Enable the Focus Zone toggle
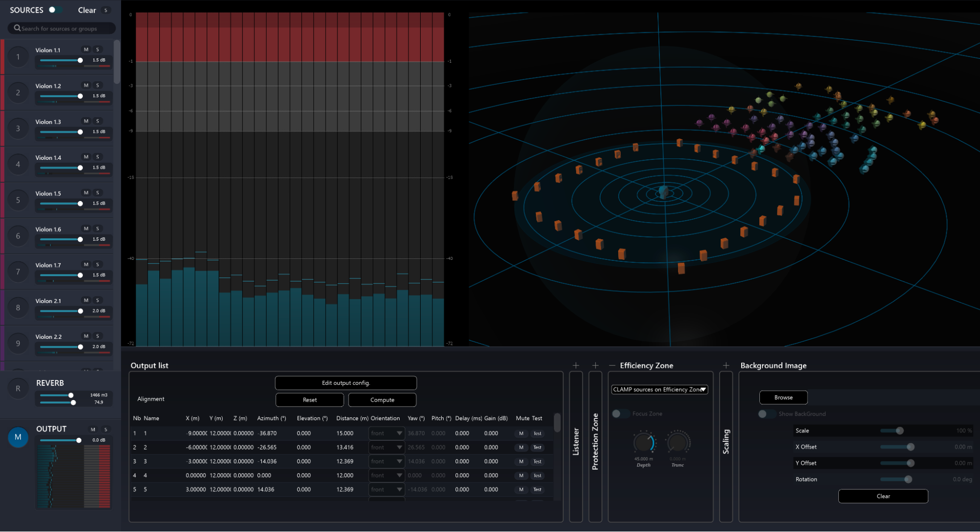The width and height of the screenshot is (980, 532). pyautogui.click(x=620, y=414)
